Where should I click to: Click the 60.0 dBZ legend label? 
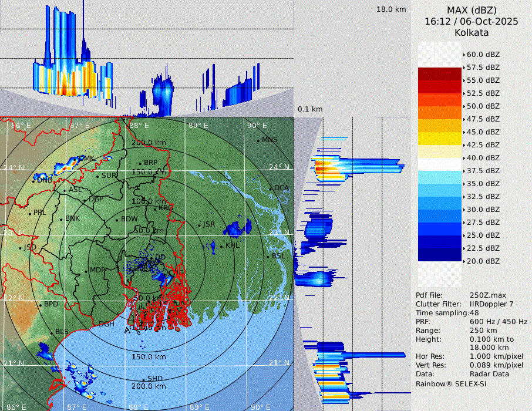(x=483, y=54)
